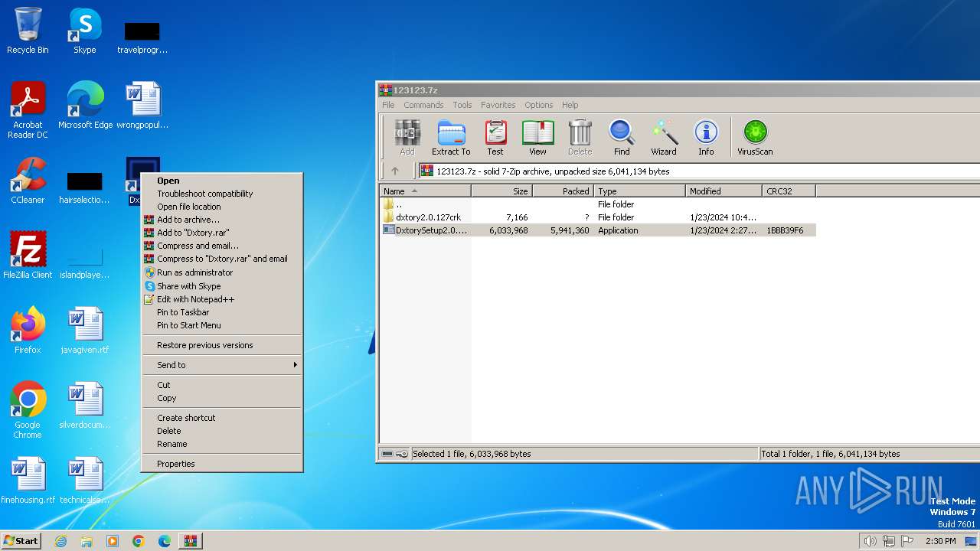
Task: Expand the Send to submenu
Action: click(x=223, y=365)
